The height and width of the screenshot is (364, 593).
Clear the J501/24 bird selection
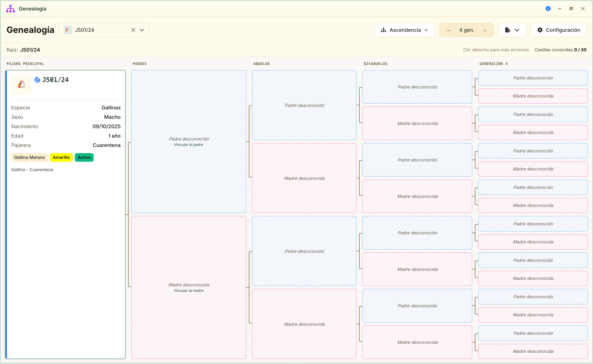coord(133,30)
